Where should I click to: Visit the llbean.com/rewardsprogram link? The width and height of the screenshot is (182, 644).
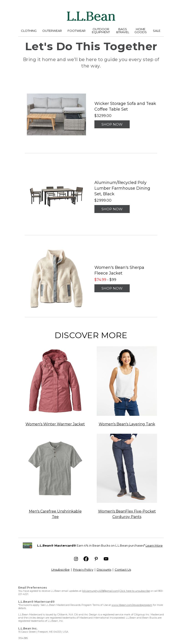(132, 605)
